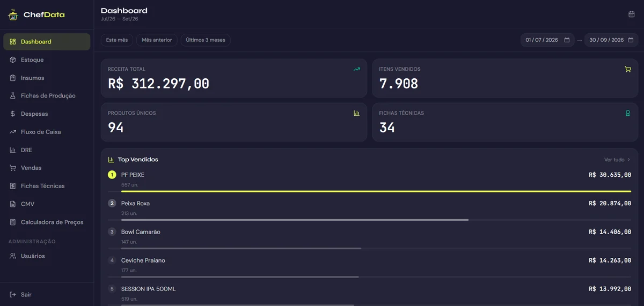Open Calculadora de Preços
This screenshot has width=644, height=306.
coord(47,222)
